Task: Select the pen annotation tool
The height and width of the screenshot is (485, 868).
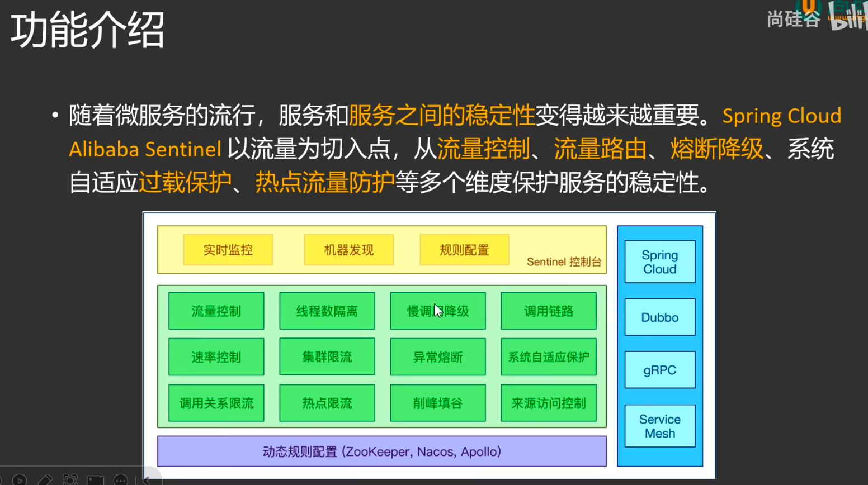Action: [45, 479]
